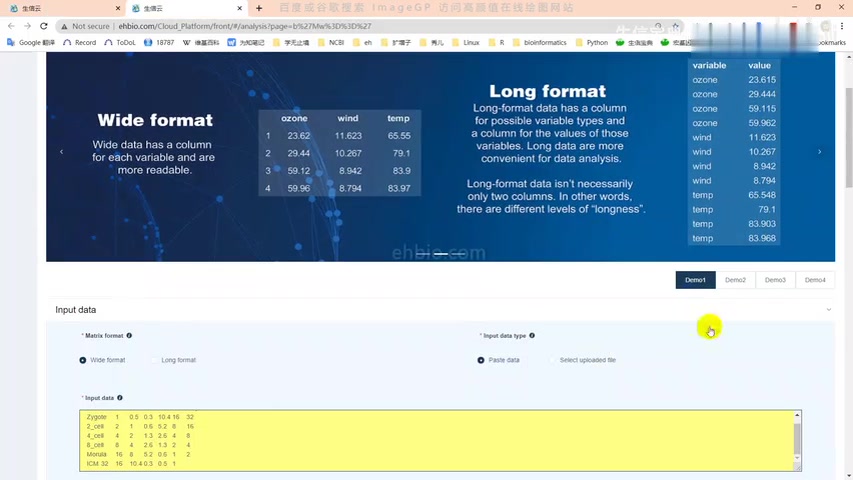Click the Matrix format info icon

(129, 336)
